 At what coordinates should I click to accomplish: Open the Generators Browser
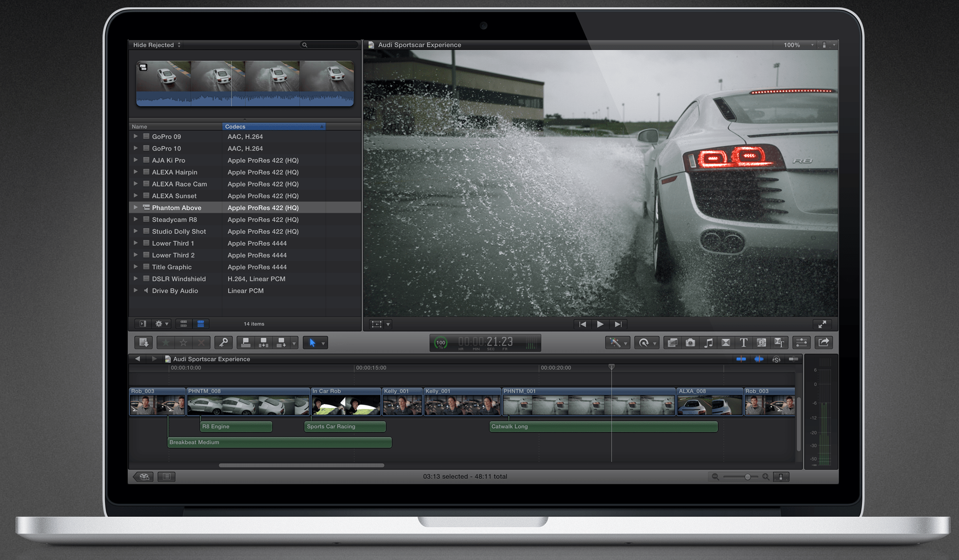pyautogui.click(x=761, y=343)
